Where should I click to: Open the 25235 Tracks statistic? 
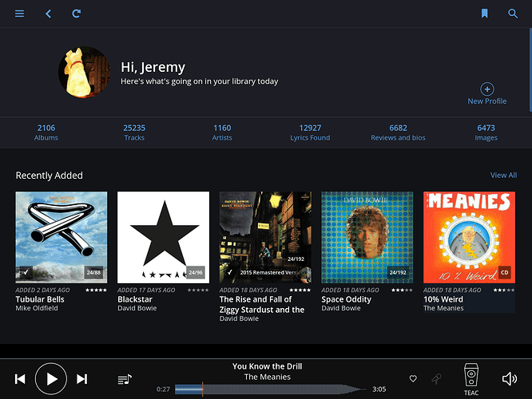click(134, 132)
